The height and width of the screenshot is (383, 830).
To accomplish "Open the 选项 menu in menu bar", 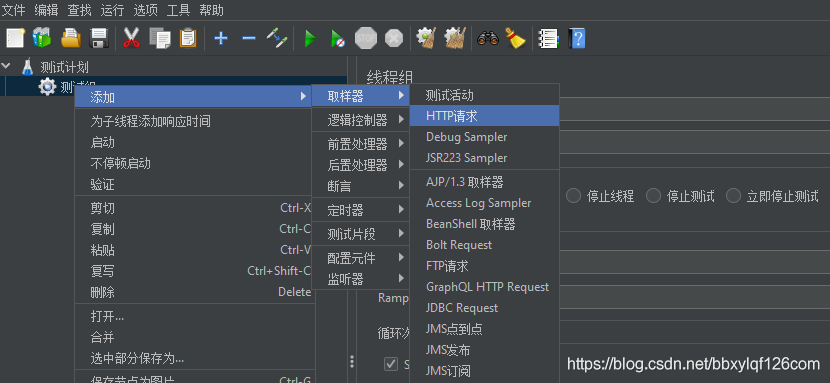I will 145,10.
